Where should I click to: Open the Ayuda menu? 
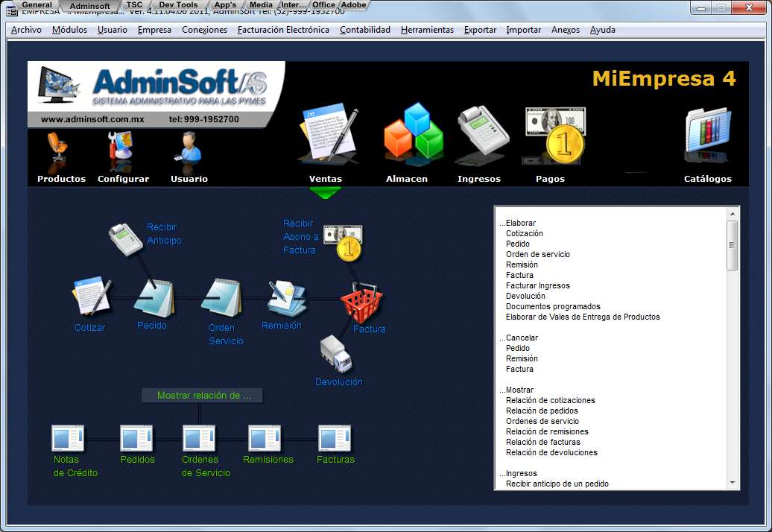pyautogui.click(x=603, y=30)
